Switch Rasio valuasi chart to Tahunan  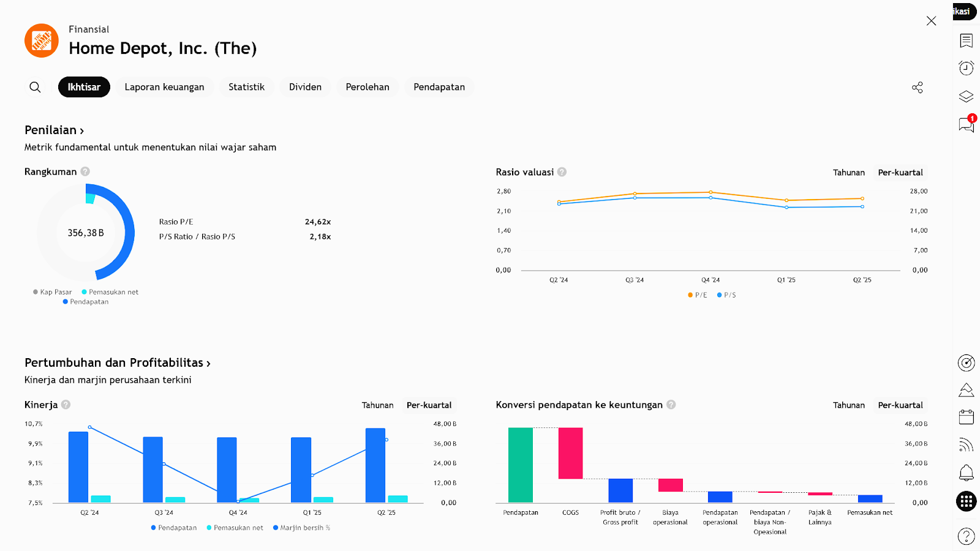(848, 173)
